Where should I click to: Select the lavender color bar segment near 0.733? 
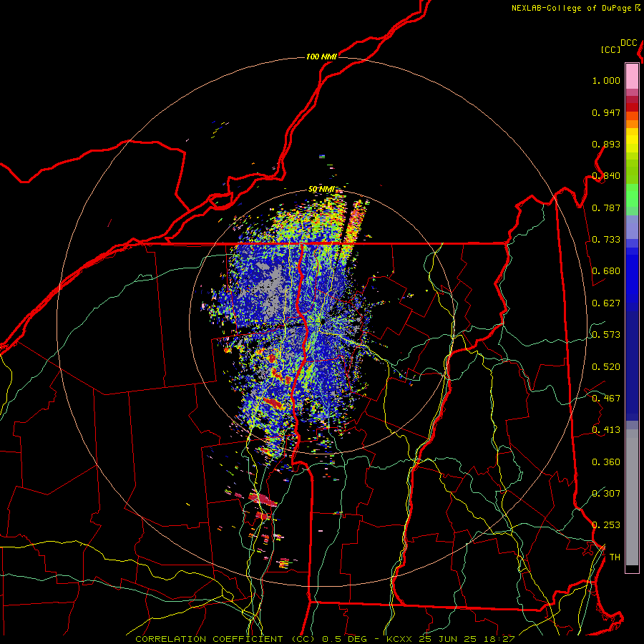(632, 227)
